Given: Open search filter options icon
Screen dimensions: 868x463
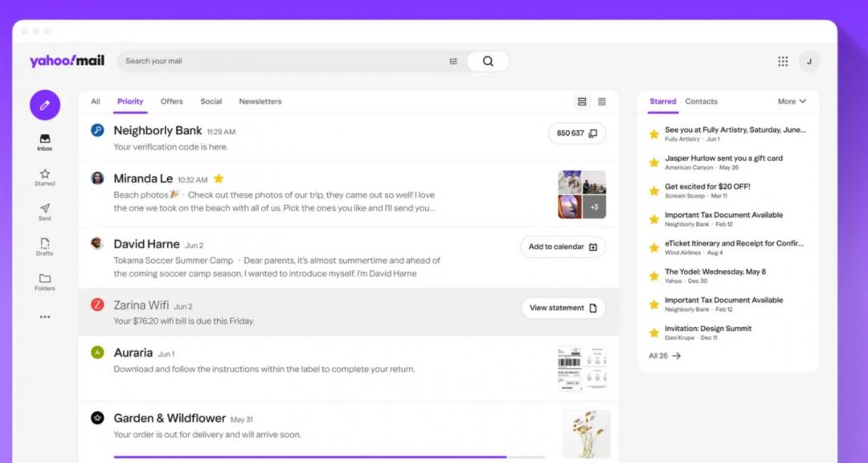Looking at the screenshot, I should coord(453,61).
